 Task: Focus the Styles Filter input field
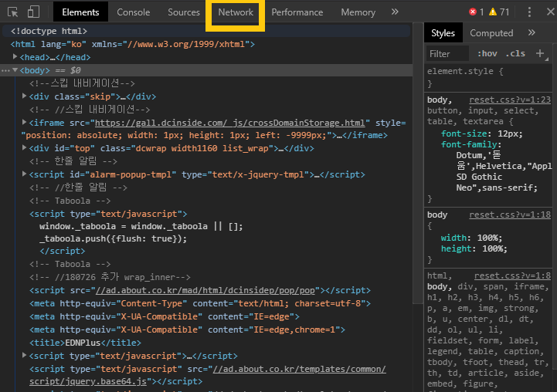coord(448,53)
